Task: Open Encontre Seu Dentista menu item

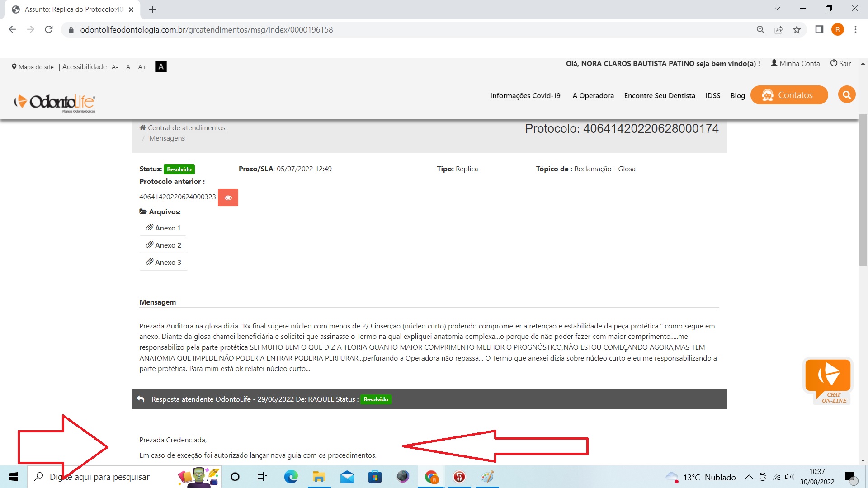Action: pyautogui.click(x=659, y=95)
